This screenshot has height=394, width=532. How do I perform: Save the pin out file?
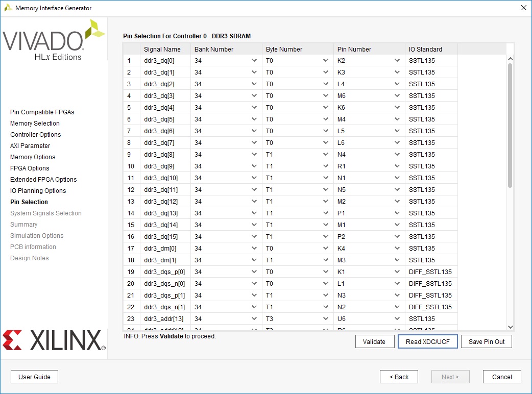pyautogui.click(x=486, y=342)
